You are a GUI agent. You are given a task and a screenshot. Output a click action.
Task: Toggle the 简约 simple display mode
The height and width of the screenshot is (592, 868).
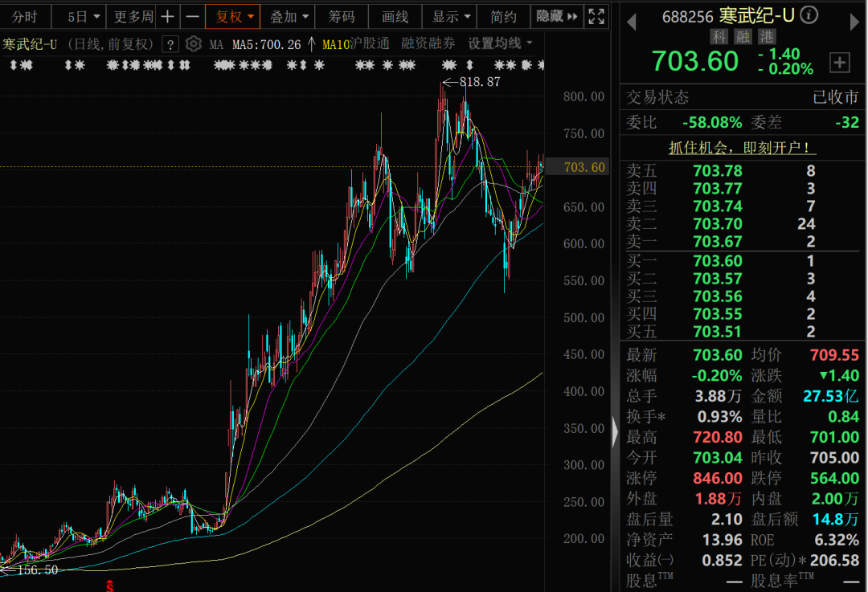(x=503, y=16)
